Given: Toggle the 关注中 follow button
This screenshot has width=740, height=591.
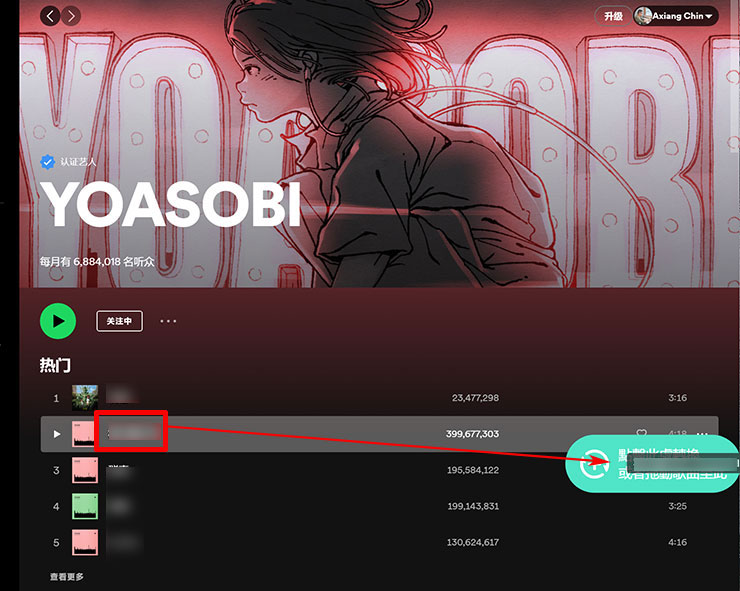Looking at the screenshot, I should click(x=119, y=321).
